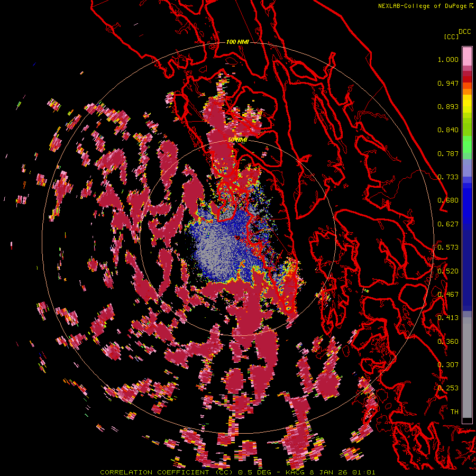
Task: Select the 0.360 scale value
Action: [x=448, y=342]
